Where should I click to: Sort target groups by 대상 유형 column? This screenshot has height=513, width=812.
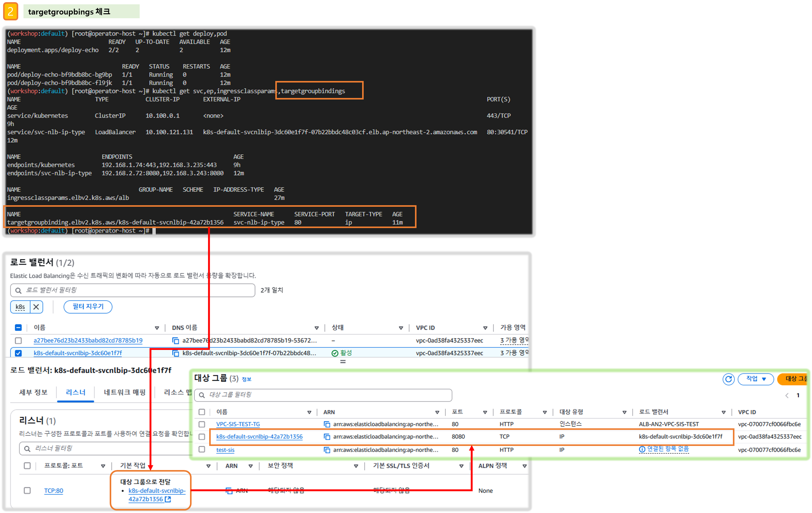[624, 412]
